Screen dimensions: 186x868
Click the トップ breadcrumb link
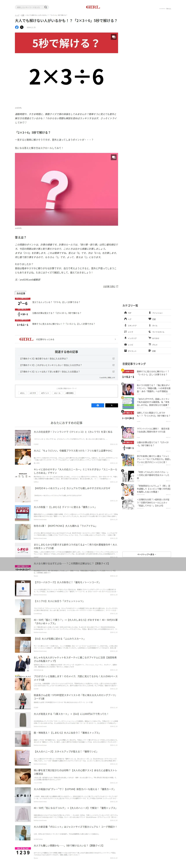[17, 15]
